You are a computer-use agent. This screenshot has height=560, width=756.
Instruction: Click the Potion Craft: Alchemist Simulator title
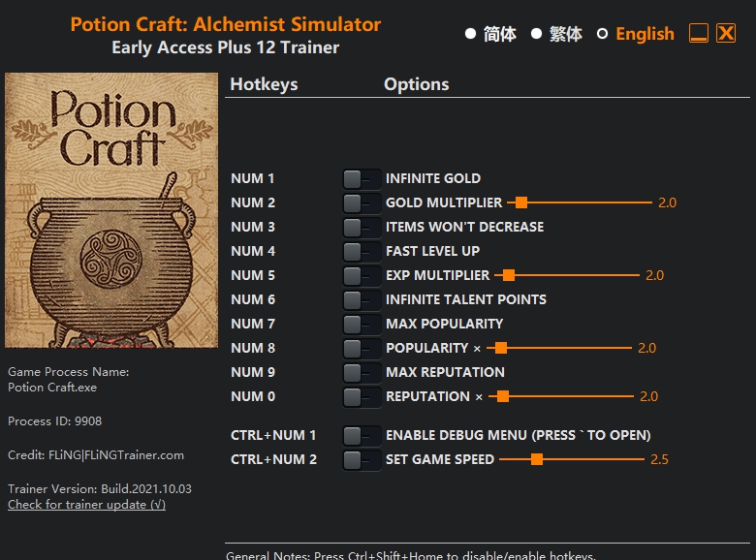226,24
